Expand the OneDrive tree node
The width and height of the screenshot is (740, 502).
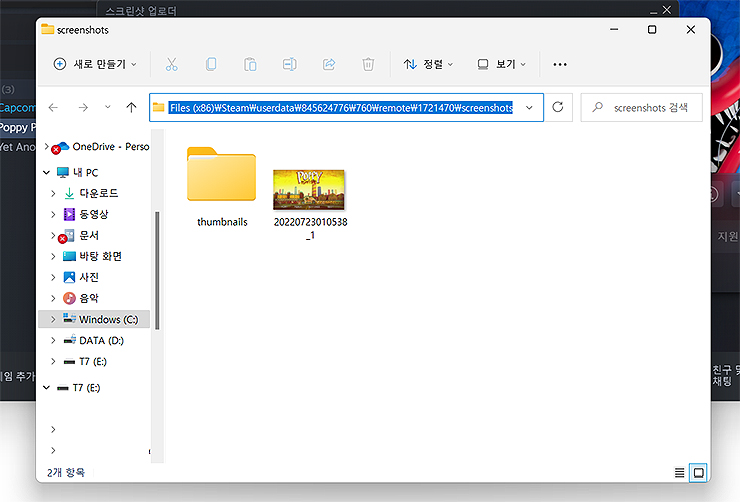tap(46, 147)
